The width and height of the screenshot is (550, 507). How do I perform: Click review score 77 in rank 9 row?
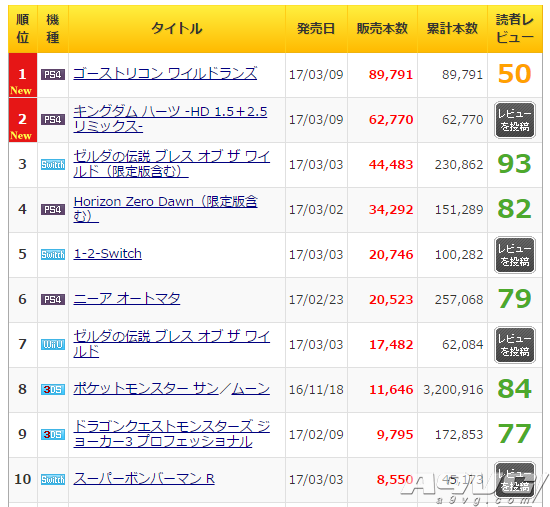[x=515, y=434]
